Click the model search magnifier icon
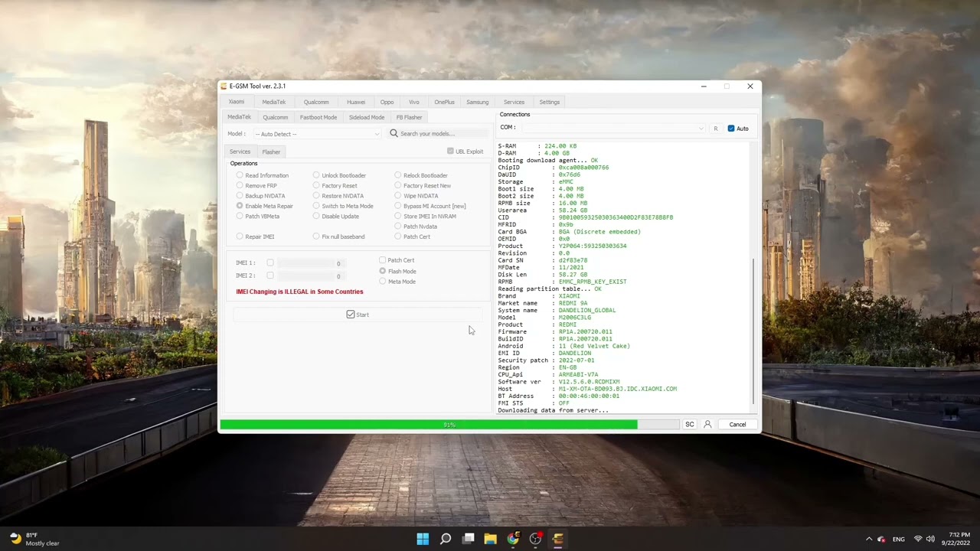 (394, 133)
